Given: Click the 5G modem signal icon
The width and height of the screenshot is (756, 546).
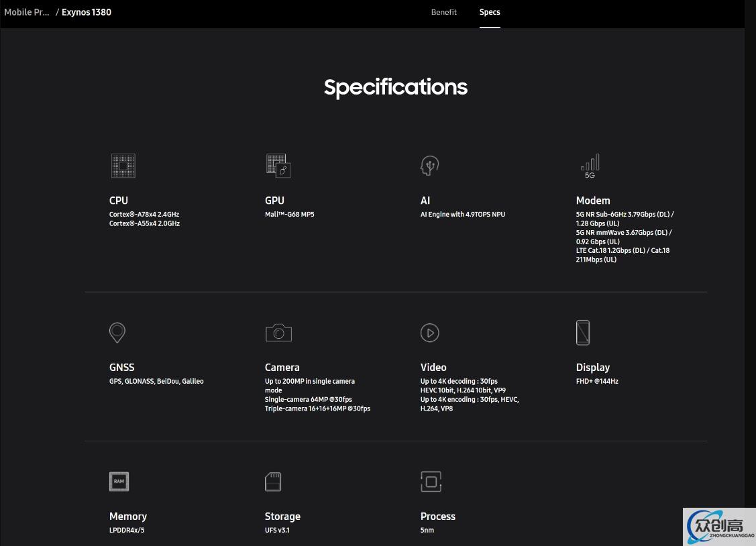Looking at the screenshot, I should [x=590, y=166].
